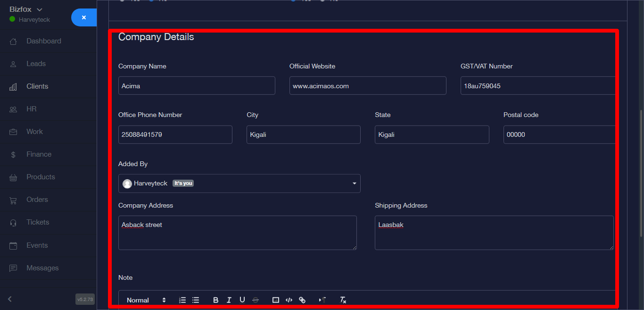Viewport: 644px width, 310px height.
Task: Open the Normal heading style dropdown
Action: 146,300
